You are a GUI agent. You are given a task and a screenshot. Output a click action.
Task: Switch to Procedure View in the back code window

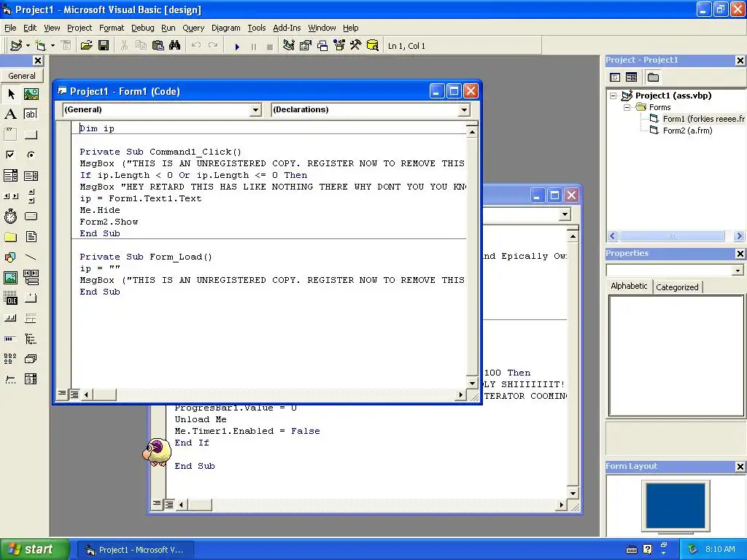click(x=157, y=504)
